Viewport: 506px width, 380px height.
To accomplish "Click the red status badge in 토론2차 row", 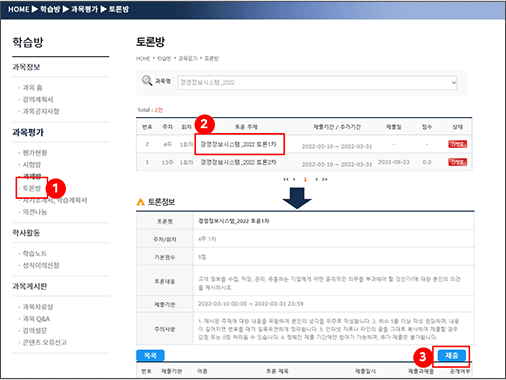I will (457, 162).
